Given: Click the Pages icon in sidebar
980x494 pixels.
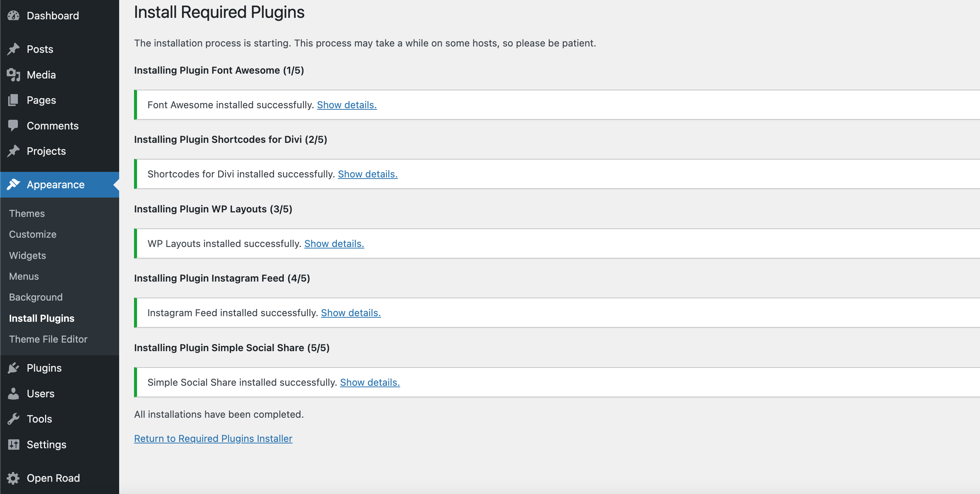Looking at the screenshot, I should click(x=13, y=100).
